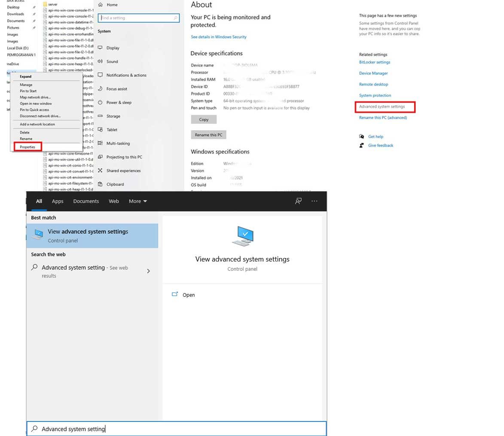Image resolution: width=504 pixels, height=436 pixels.
Task: Choose Manage in context menu
Action: pyautogui.click(x=26, y=85)
